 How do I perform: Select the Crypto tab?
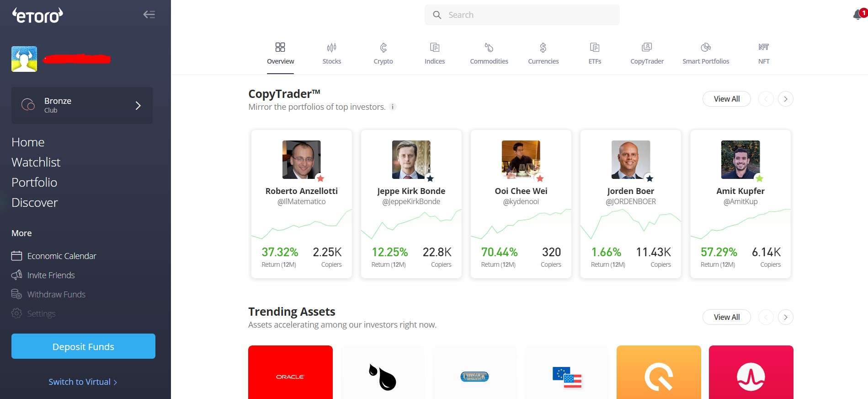click(x=383, y=54)
